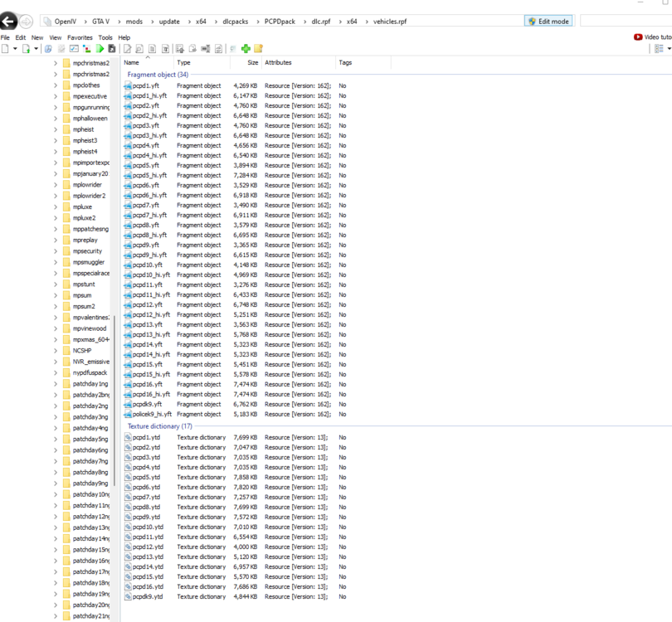The width and height of the screenshot is (672, 622).
Task: Click the edit page icon in the toolbar
Action: click(x=126, y=48)
